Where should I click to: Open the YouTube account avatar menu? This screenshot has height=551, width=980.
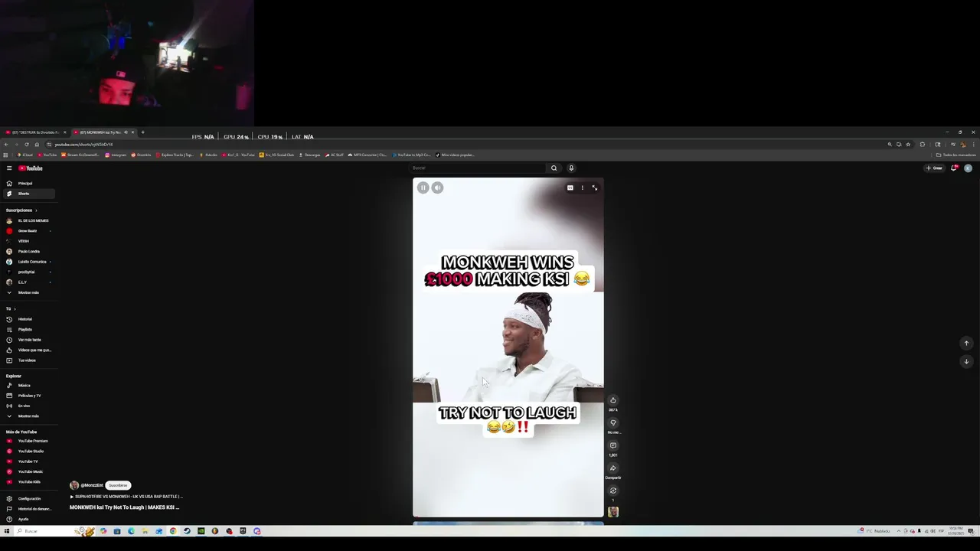point(968,168)
